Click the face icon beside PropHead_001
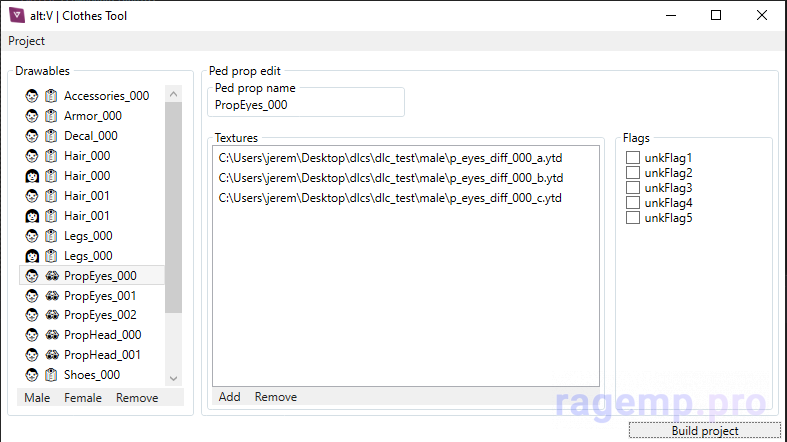Screen dimensions: 787x442 coord(32,355)
